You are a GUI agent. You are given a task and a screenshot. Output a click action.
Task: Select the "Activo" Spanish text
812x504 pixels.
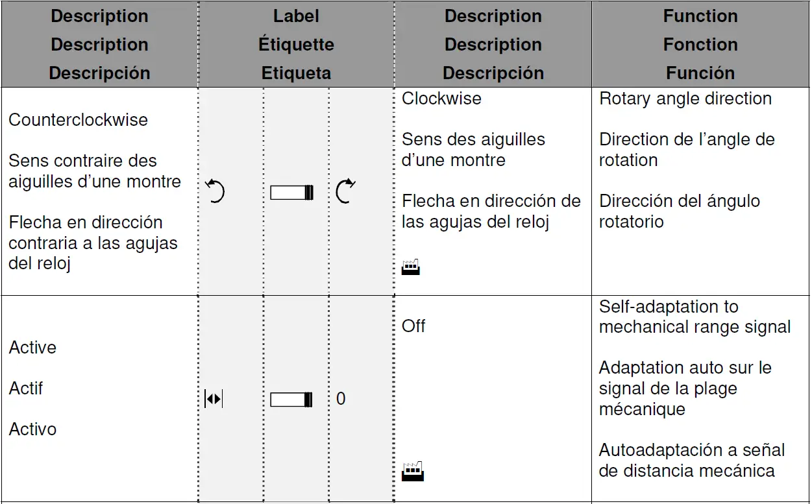[x=32, y=429]
